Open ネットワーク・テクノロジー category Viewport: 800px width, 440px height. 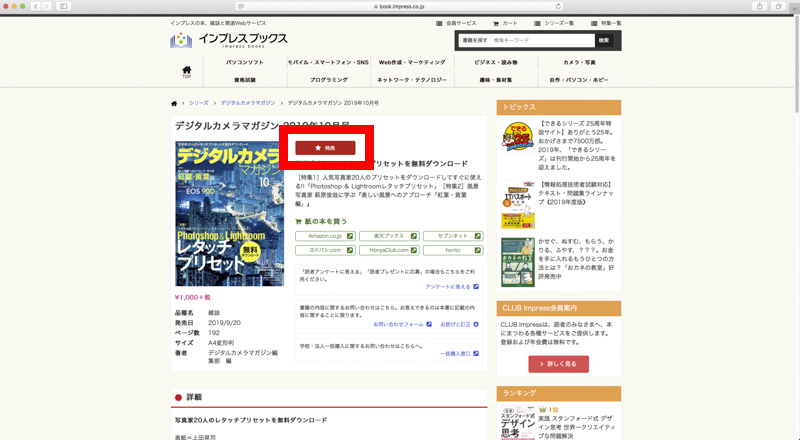click(412, 80)
